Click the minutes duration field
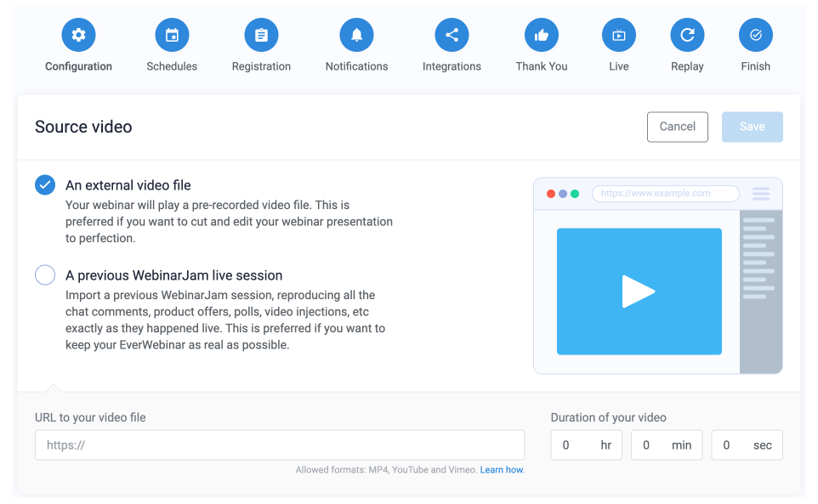The width and height of the screenshot is (818, 504). pyautogui.click(x=666, y=445)
